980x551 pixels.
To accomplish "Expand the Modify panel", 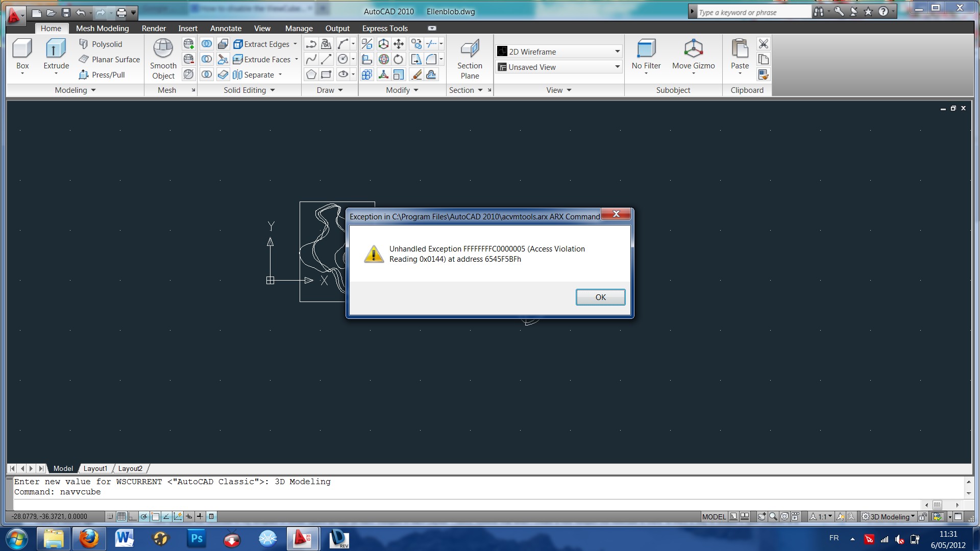I will click(402, 90).
